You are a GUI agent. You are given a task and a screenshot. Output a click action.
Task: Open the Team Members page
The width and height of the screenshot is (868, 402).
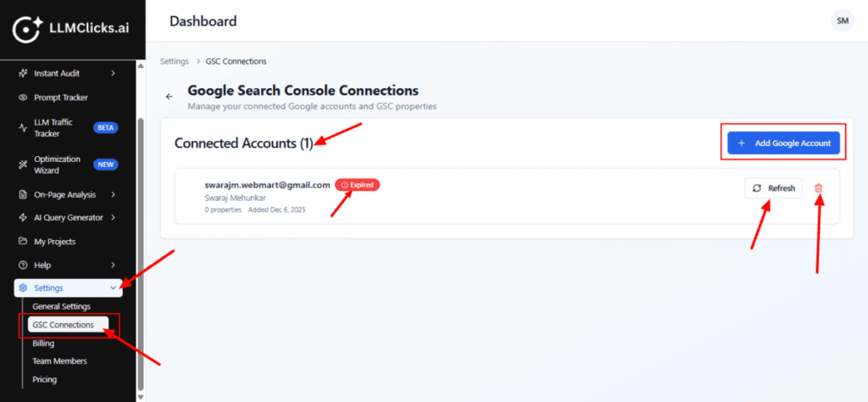pyautogui.click(x=59, y=361)
